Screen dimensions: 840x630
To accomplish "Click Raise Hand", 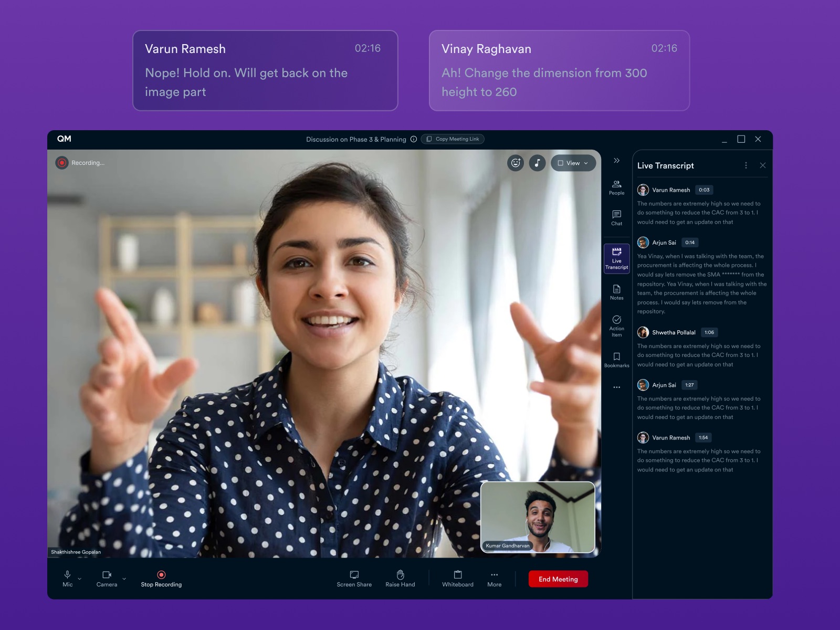I will [400, 579].
